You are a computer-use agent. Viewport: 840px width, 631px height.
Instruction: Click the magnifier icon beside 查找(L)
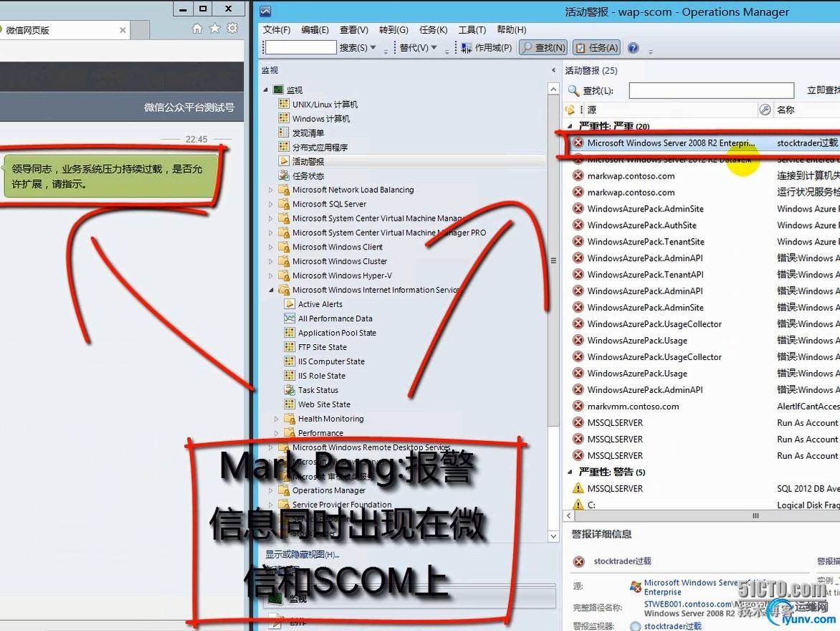[573, 90]
